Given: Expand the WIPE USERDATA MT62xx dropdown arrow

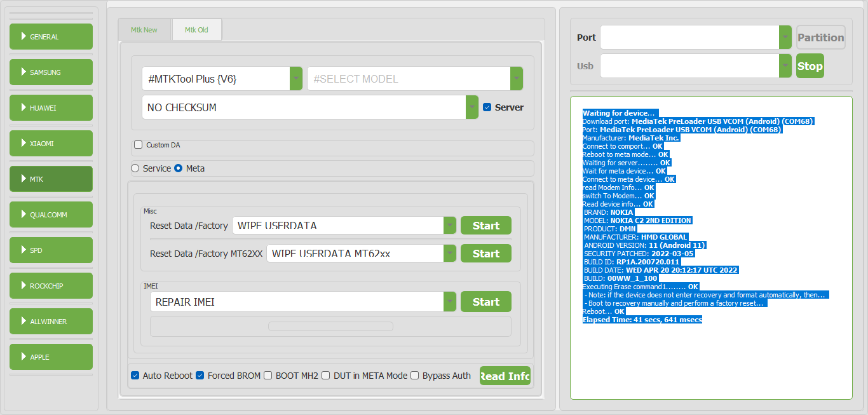Looking at the screenshot, I should [450, 254].
